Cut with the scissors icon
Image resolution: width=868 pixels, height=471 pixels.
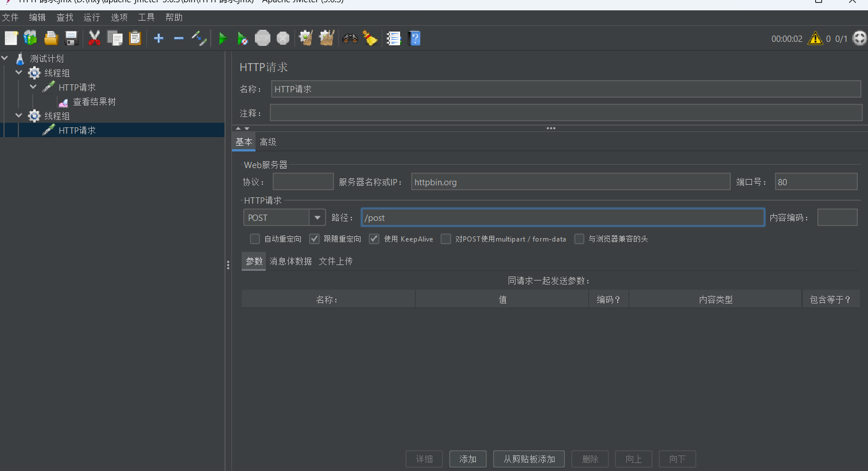(x=94, y=38)
